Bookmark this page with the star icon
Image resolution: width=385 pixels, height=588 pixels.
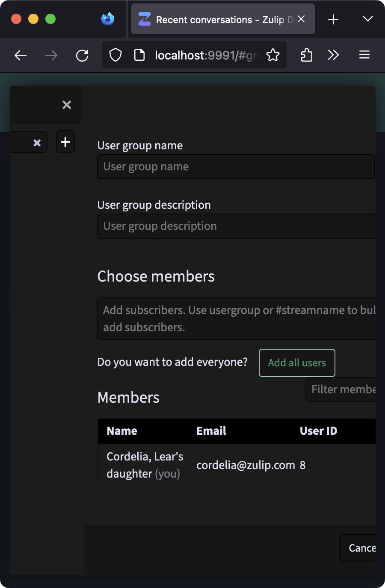pos(273,55)
